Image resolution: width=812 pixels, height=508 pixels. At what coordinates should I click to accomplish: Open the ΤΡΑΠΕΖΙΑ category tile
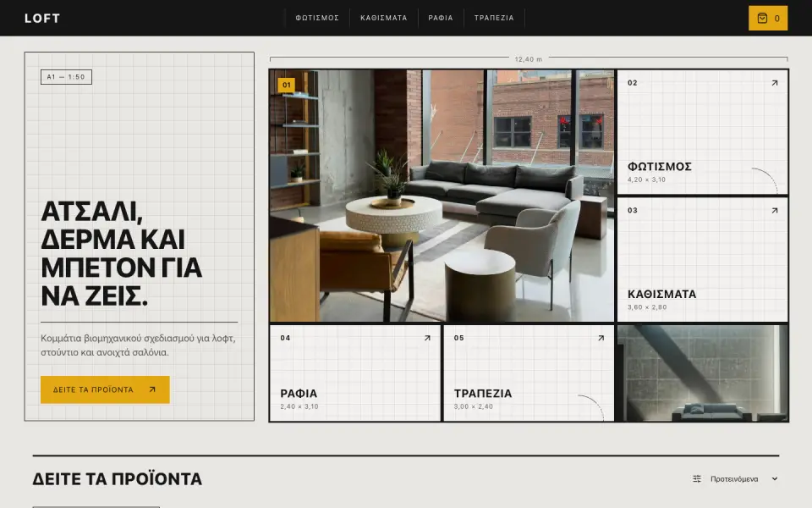coord(529,373)
